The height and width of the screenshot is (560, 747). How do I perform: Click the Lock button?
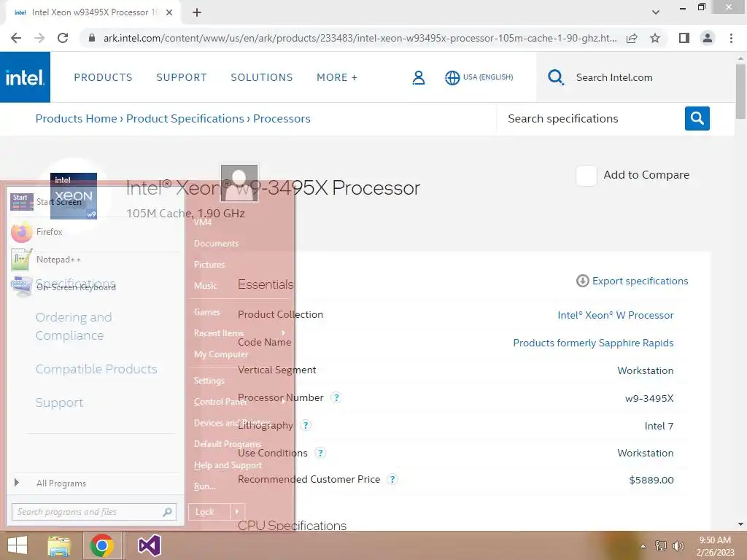209,512
